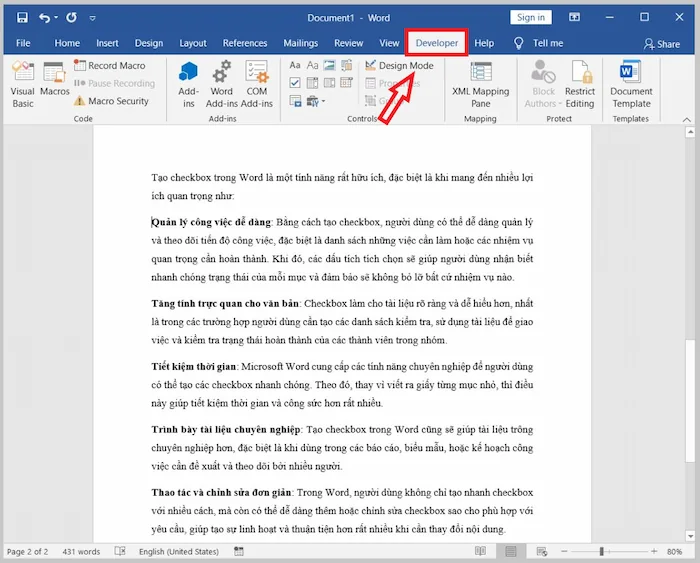700x563 pixels.
Task: Click the scroll up arrow
Action: pyautogui.click(x=690, y=132)
